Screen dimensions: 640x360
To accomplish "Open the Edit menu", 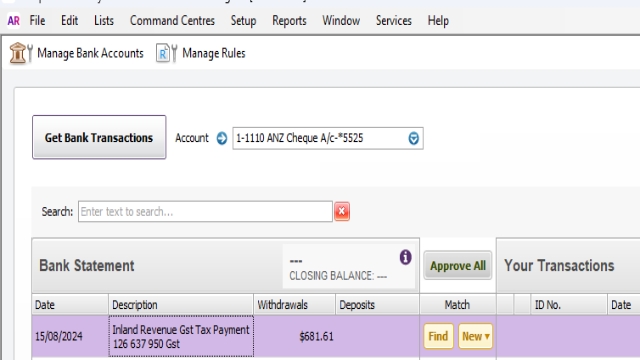I will (x=69, y=20).
